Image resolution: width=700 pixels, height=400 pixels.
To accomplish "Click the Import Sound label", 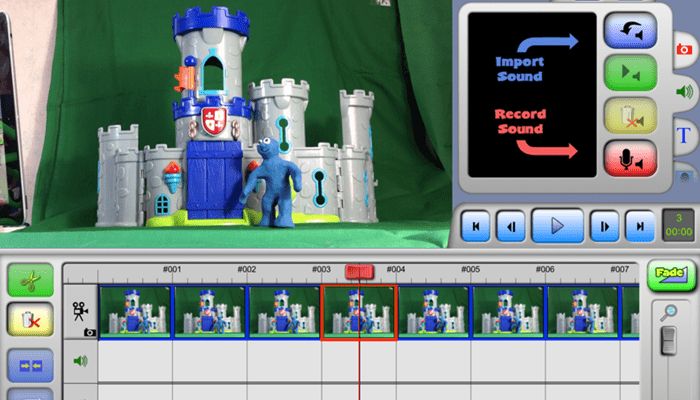I will 520,69.
